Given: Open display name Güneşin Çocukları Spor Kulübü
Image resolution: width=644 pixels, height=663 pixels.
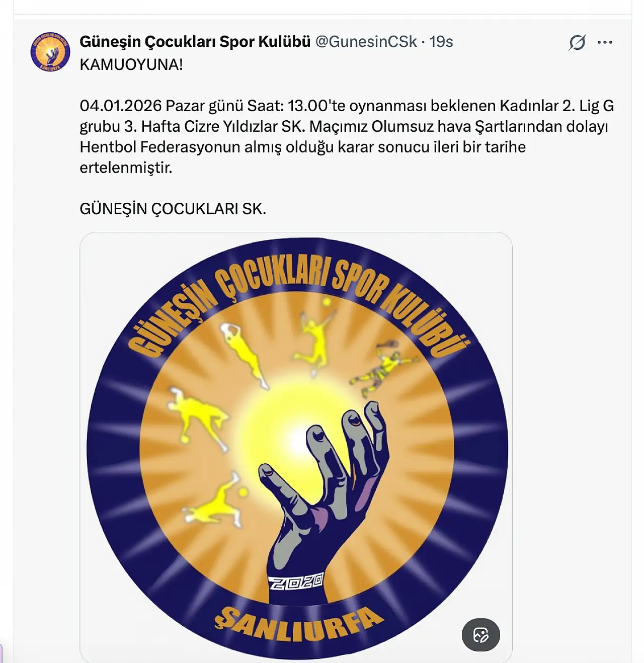Looking at the screenshot, I should tap(195, 42).
